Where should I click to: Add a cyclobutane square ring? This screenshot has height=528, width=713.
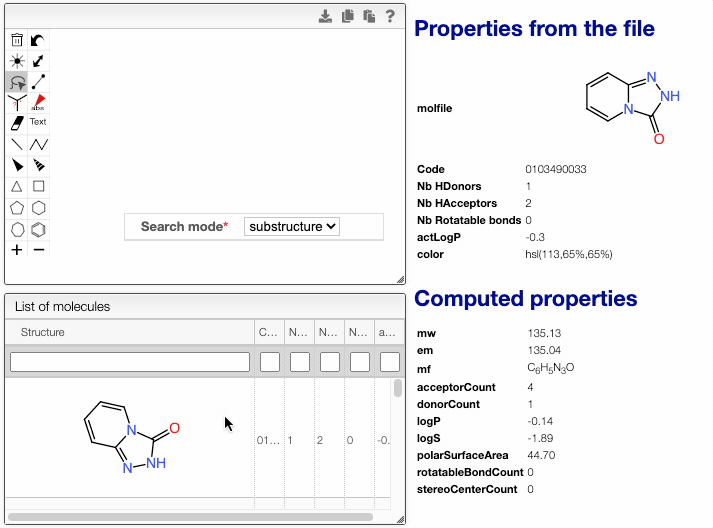tap(38, 186)
